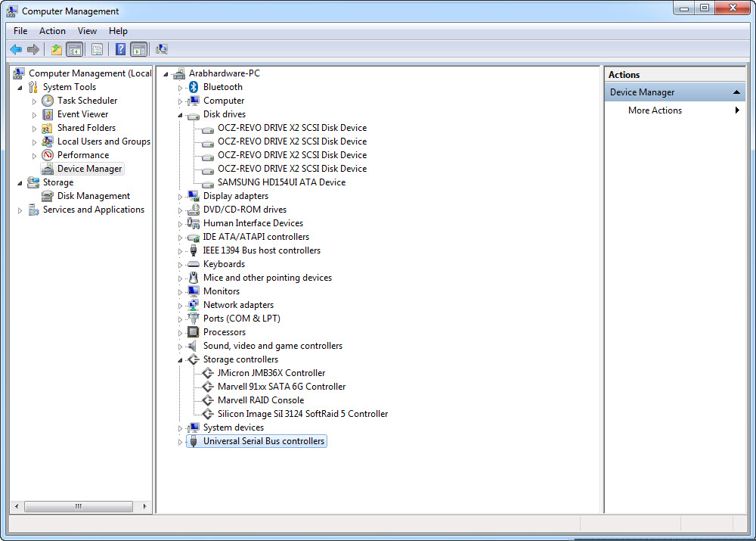Click the Show/Hide Action Pane icon

coord(139,49)
